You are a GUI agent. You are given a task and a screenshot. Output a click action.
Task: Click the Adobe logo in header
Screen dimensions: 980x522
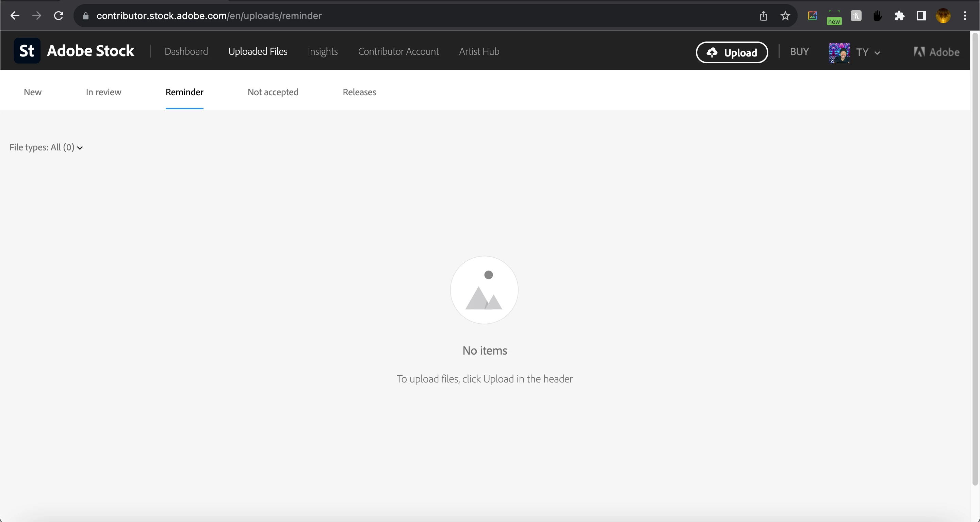coord(936,52)
